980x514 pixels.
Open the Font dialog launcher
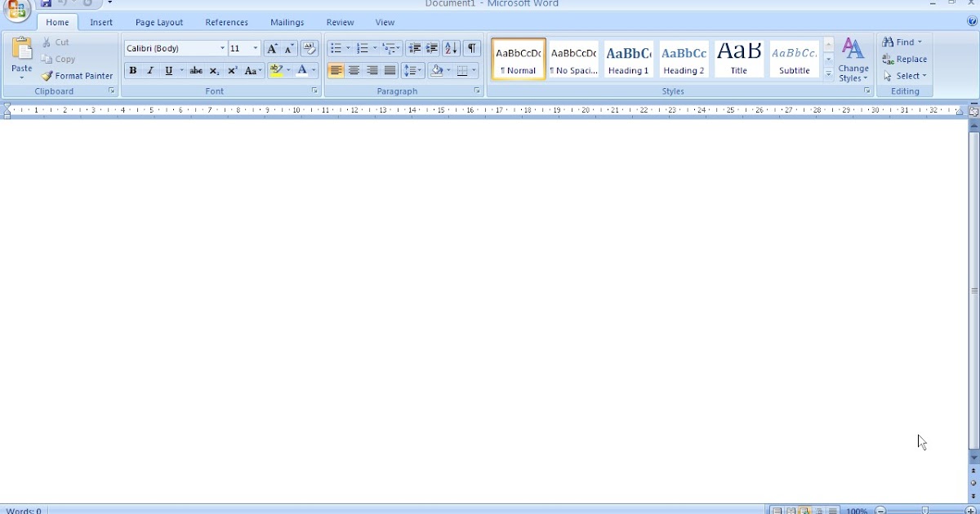[314, 91]
